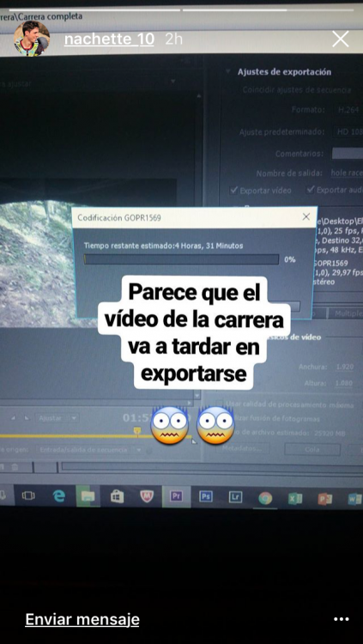This screenshot has width=363, height=644.
Task: Enable Usar calidad de procesamiento máxima
Action: pyautogui.click(x=220, y=404)
